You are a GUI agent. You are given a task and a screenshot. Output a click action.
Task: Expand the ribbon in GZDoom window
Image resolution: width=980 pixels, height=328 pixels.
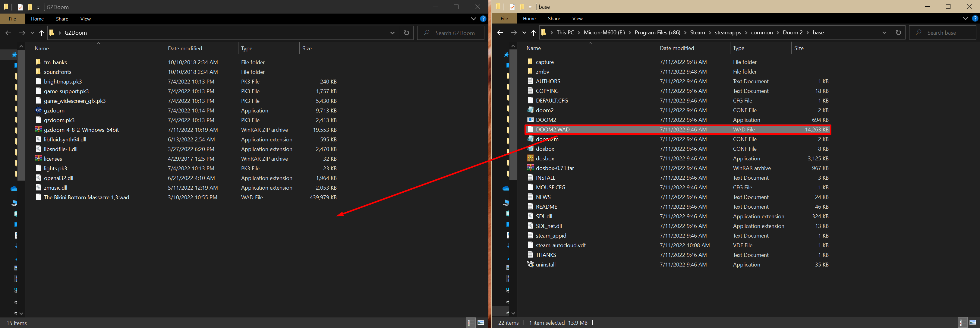coord(473,19)
